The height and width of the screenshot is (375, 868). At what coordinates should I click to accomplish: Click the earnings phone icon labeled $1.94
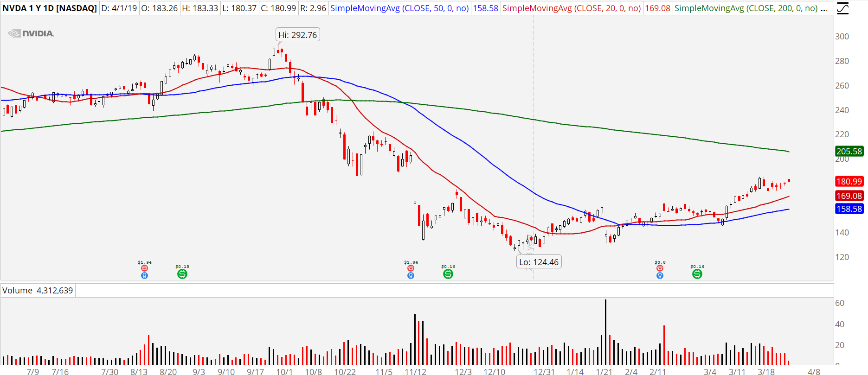[x=145, y=268]
